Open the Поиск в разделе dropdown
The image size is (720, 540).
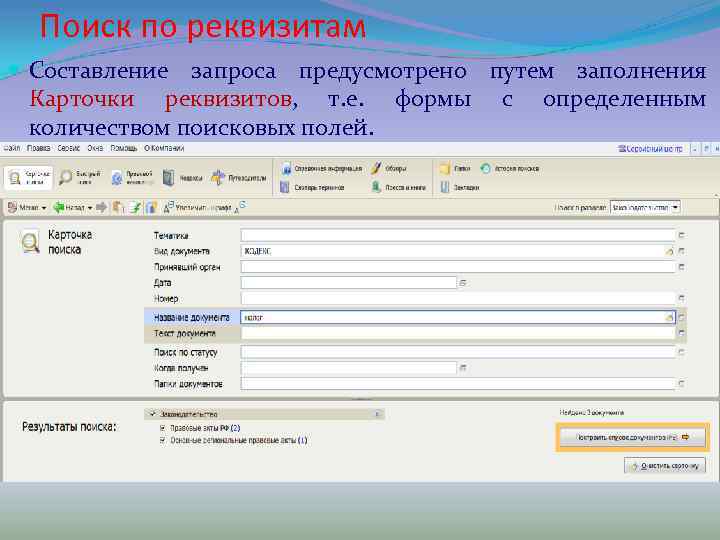coord(645,208)
